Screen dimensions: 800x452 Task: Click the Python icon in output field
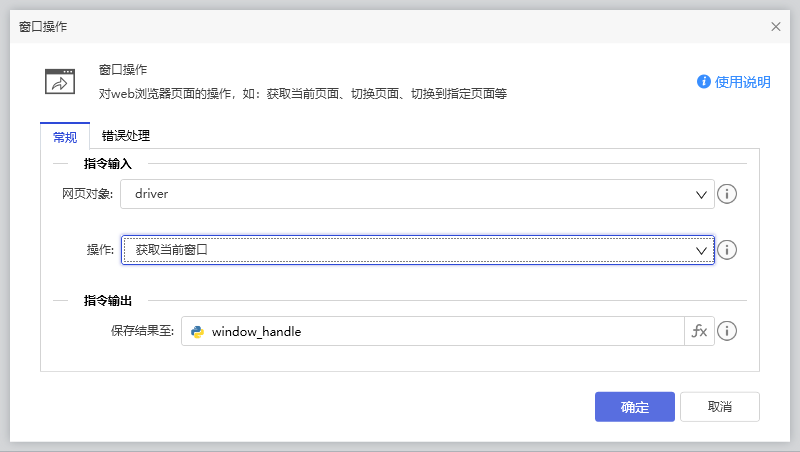(198, 331)
